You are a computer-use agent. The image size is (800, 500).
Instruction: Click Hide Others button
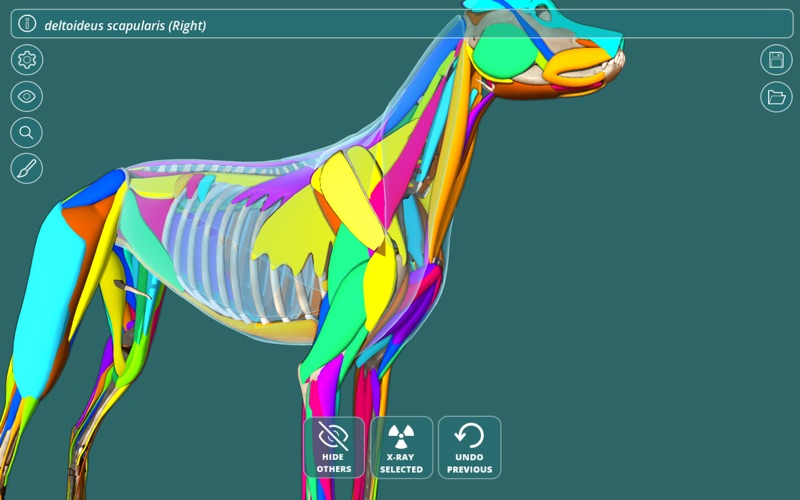coord(334,447)
